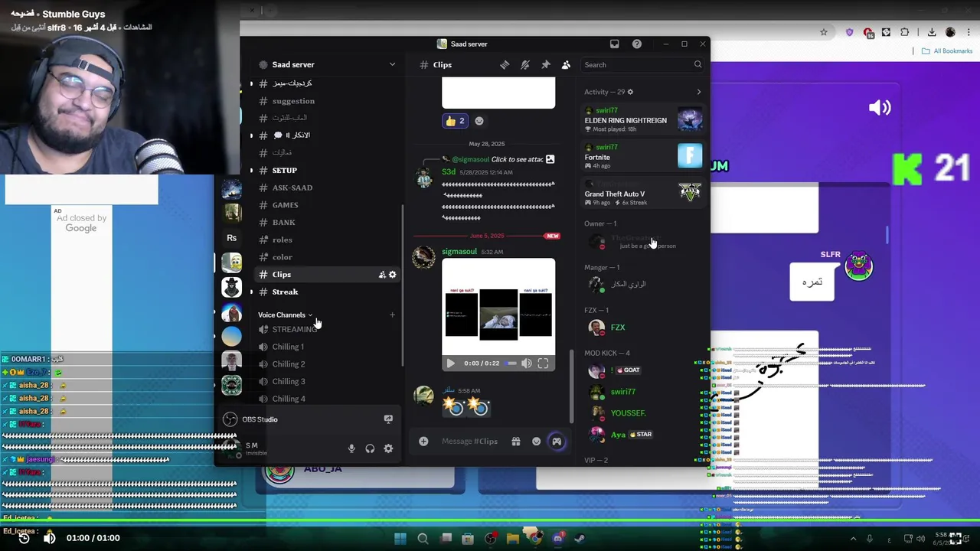Click the attachment image icon in reply

(x=550, y=159)
